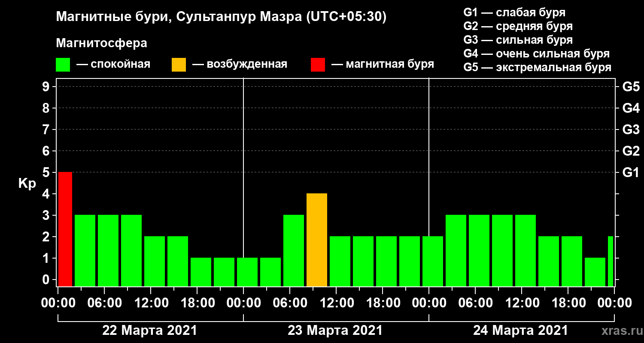
Task: Click the '— магнитная буря' legend label
Action: tap(383, 65)
